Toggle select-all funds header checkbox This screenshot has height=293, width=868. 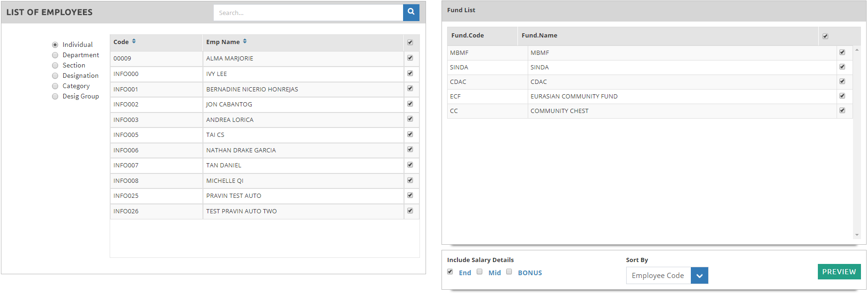[825, 36]
